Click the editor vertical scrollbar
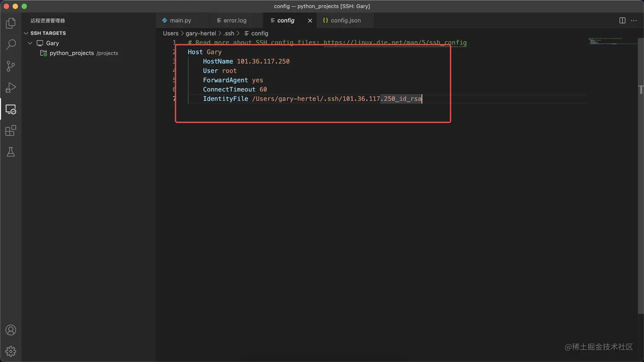This screenshot has width=644, height=362. [641, 176]
